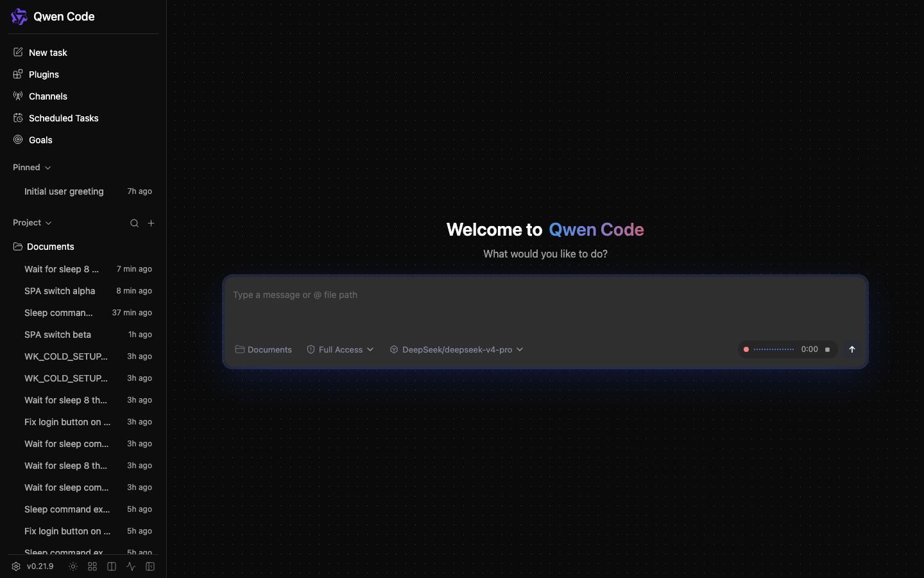Open the SPA switch alpha session
This screenshot has width=924, height=578.
[x=83, y=291]
